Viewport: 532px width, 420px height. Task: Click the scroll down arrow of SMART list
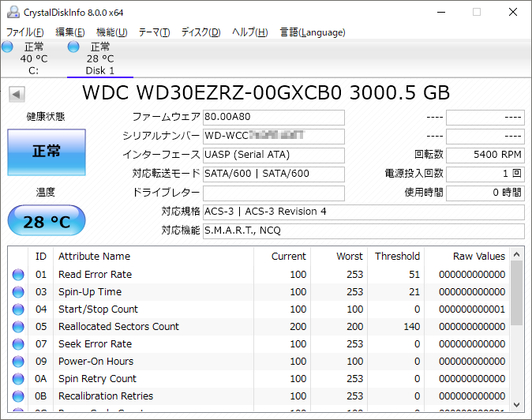click(517, 405)
